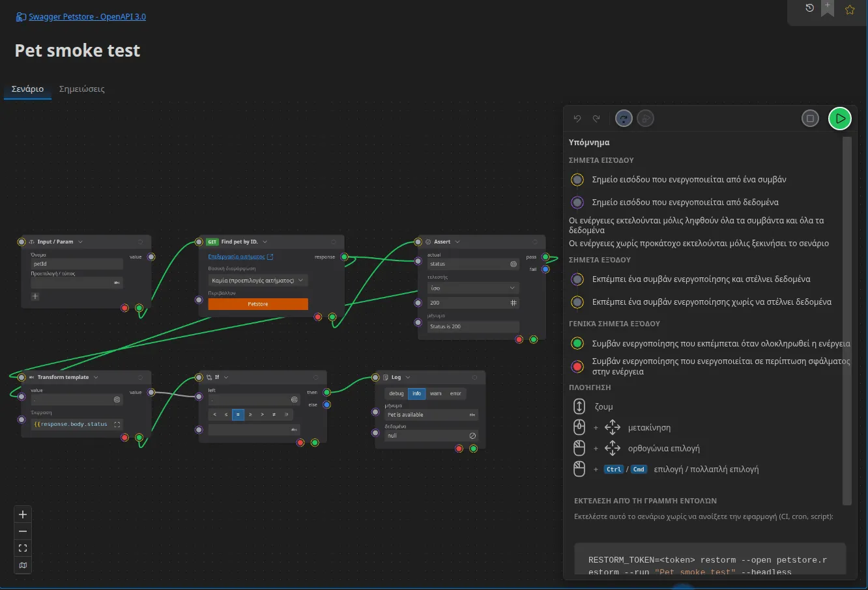Set the Log level to debug
Image resolution: width=868 pixels, height=590 pixels.
tap(397, 393)
